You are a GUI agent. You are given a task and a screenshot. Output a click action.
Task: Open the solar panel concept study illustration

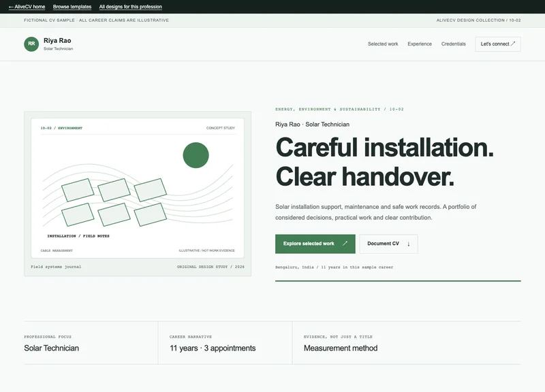pos(138,189)
